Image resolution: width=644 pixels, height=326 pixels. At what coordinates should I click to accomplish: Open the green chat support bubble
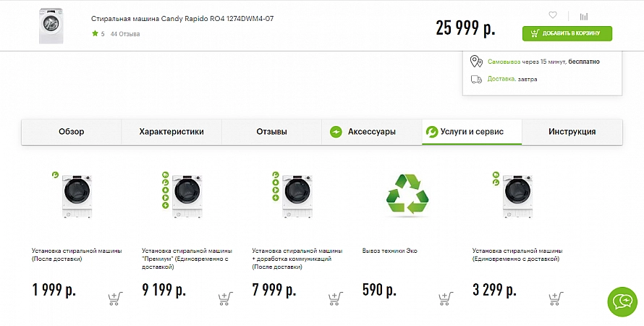pyautogui.click(x=622, y=302)
